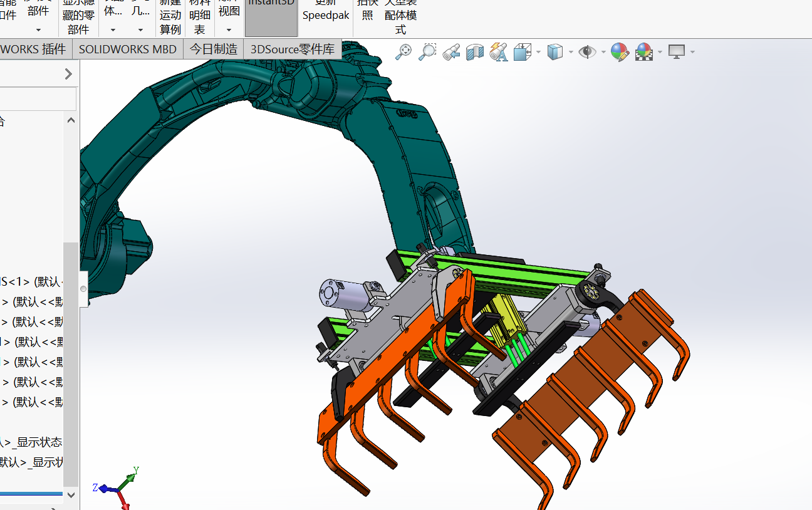Click the Hide/Show Items eye icon
The width and height of the screenshot is (812, 510).
(587, 51)
